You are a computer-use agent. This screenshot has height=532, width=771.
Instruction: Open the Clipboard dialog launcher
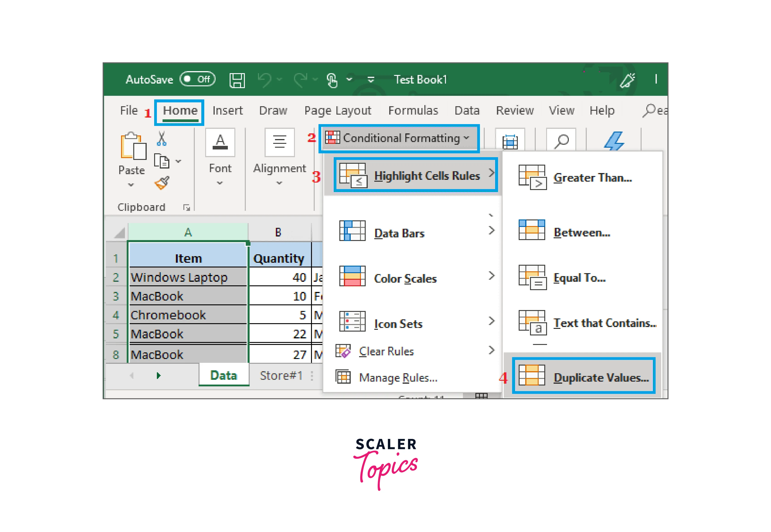(187, 208)
